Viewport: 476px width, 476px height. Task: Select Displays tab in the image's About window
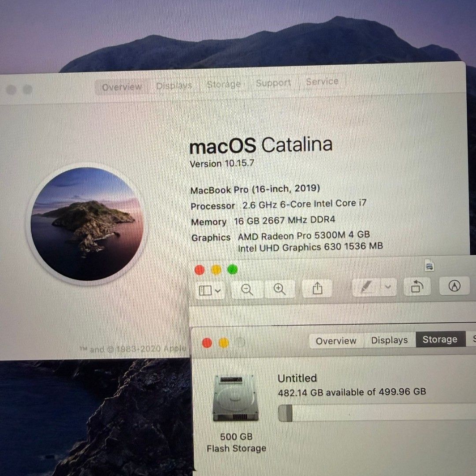[x=389, y=340]
